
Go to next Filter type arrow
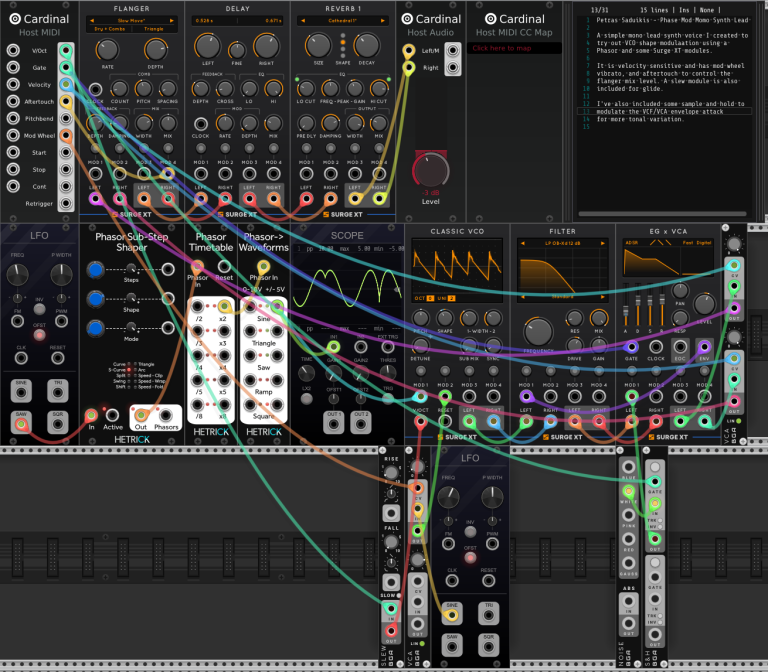tap(602, 243)
